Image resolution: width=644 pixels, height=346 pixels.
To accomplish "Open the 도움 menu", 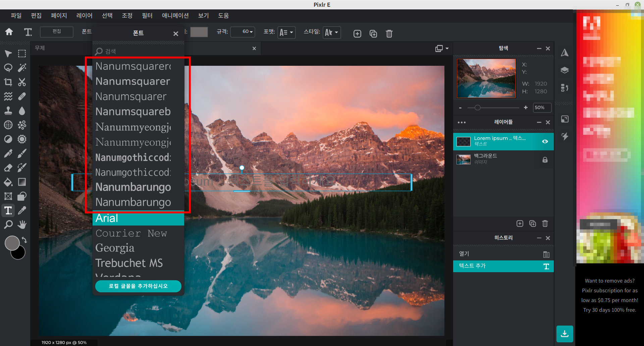I will coord(223,15).
